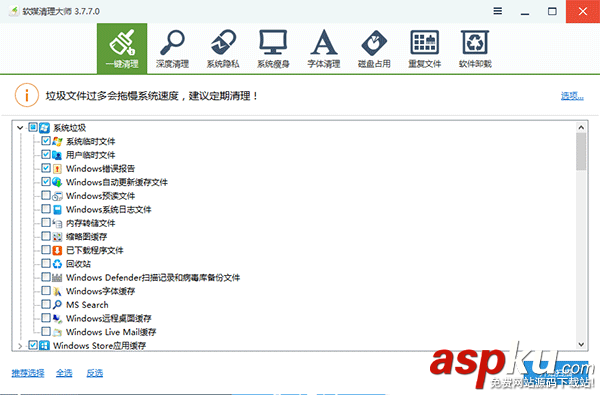Select the MS Search row text
Viewport: 600px width, 395px height.
87,305
